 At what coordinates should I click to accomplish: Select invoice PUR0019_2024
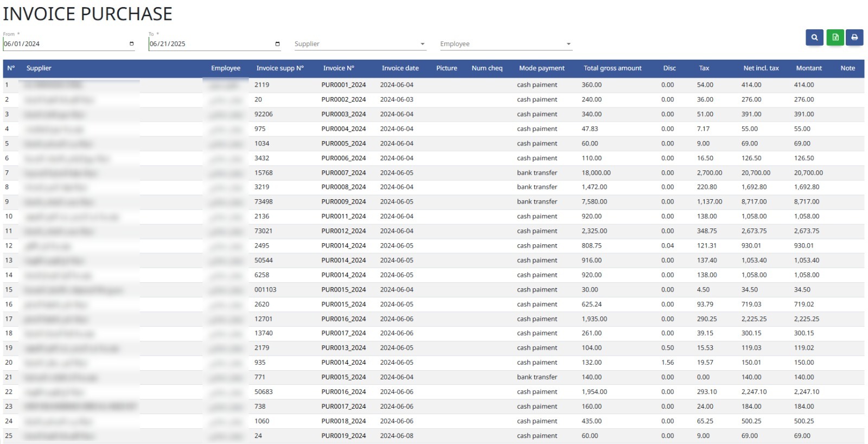(x=343, y=436)
